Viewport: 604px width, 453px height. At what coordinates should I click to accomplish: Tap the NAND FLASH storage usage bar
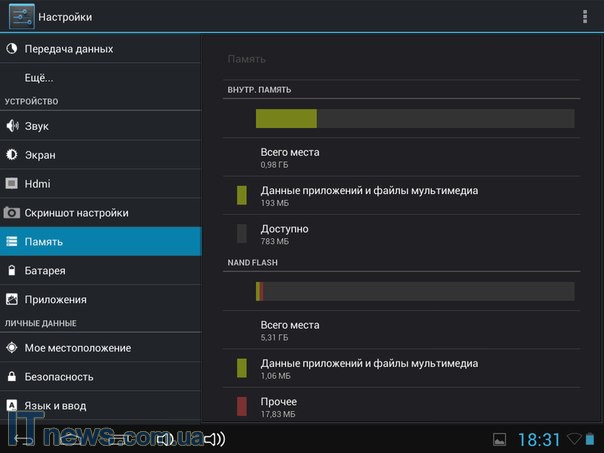click(x=414, y=291)
